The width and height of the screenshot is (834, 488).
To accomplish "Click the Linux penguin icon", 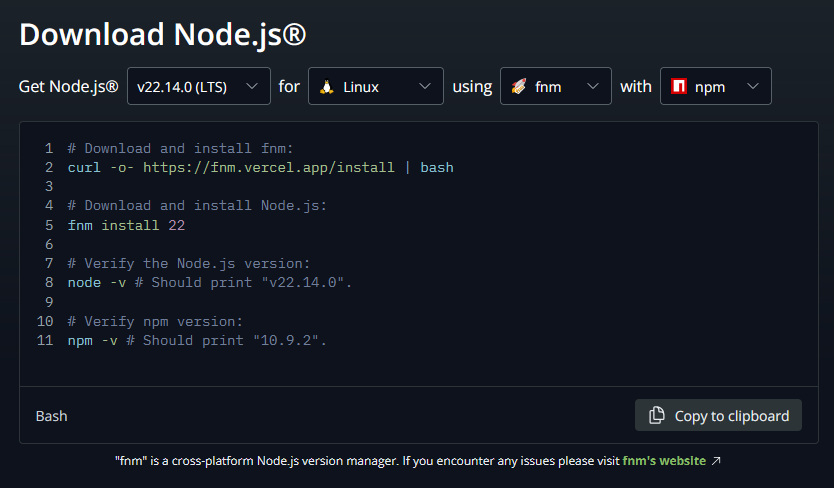I will pos(326,87).
